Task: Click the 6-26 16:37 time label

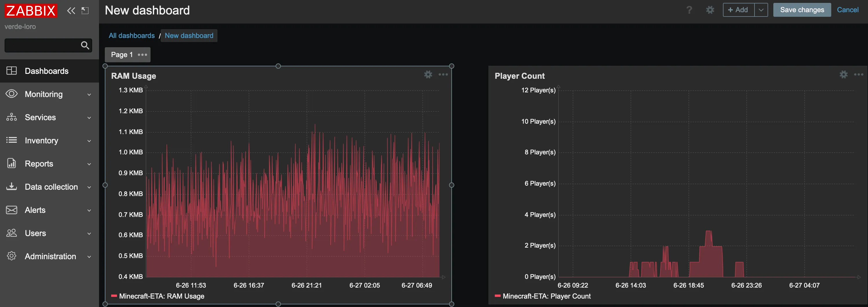Action: click(249, 285)
